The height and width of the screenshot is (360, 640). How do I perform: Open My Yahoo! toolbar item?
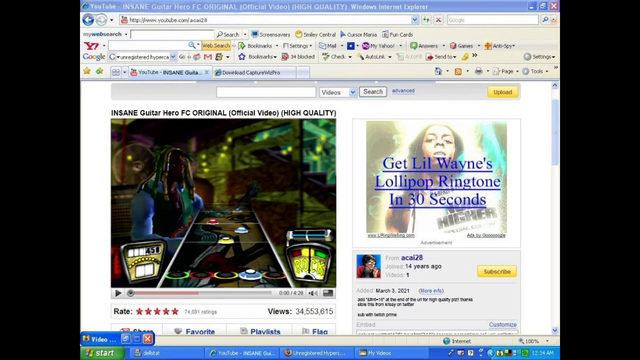378,46
